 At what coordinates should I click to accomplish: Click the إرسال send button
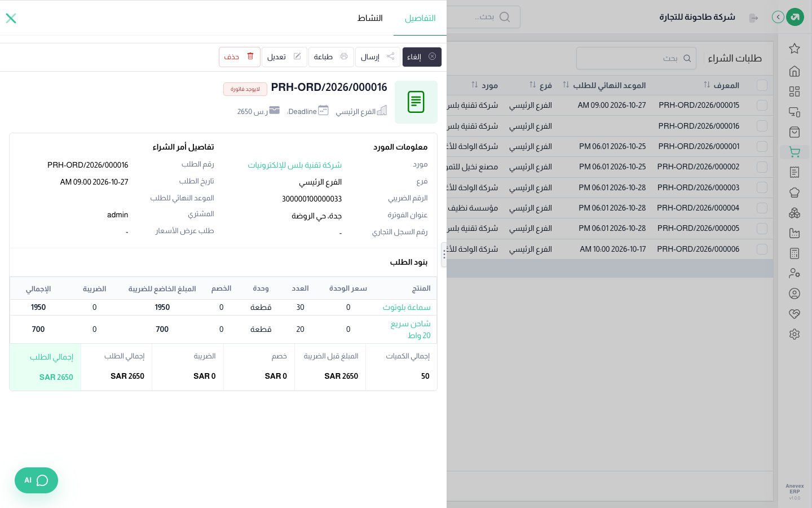click(378, 57)
